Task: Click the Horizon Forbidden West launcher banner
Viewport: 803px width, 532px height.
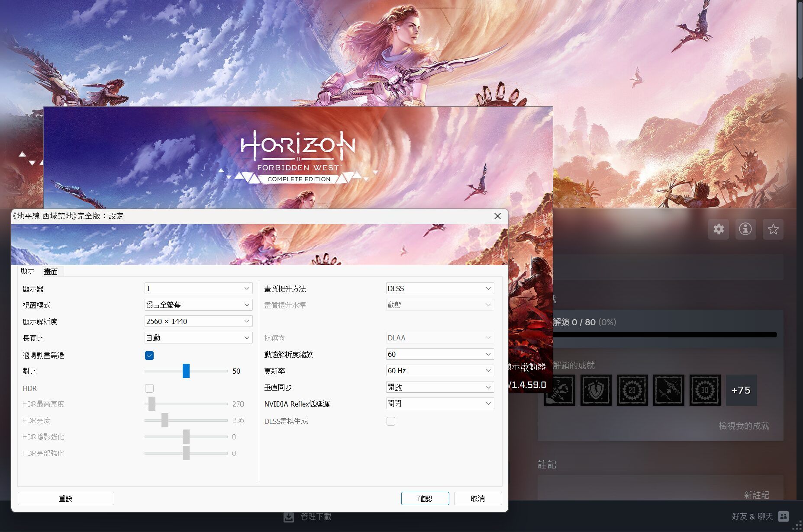Action: coord(298,157)
